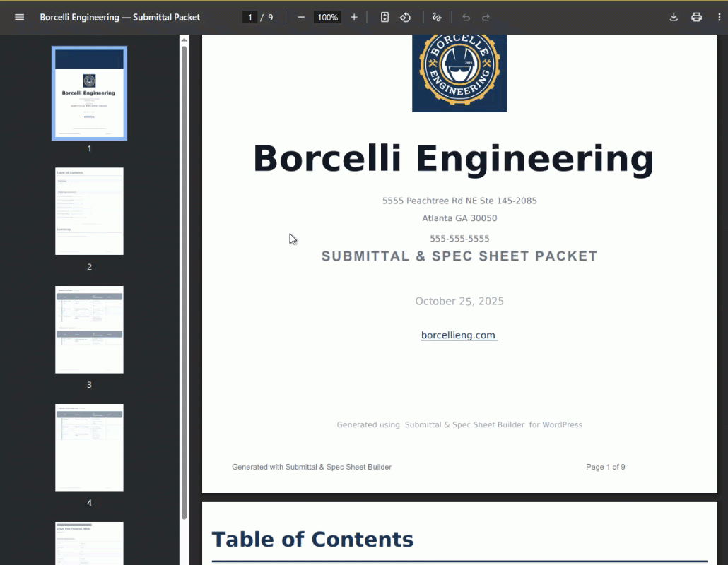This screenshot has height=565, width=728.
Task: Click the 100% zoom level field
Action: [327, 17]
